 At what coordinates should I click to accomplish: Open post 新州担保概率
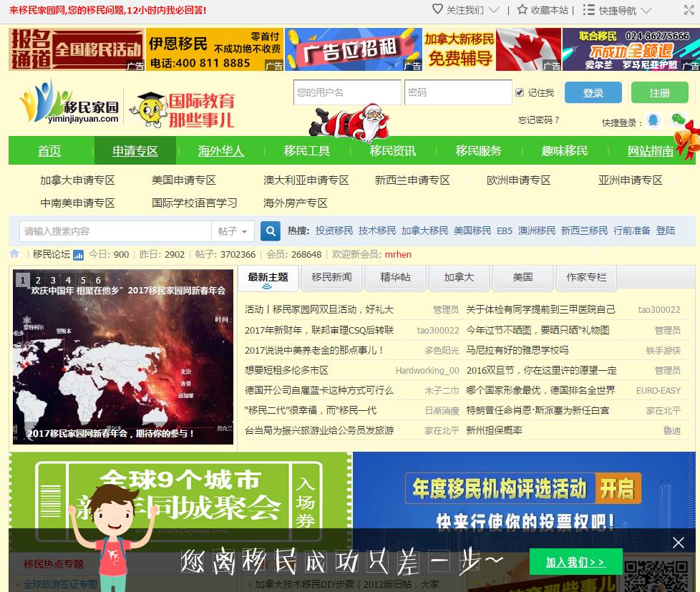pyautogui.click(x=494, y=431)
